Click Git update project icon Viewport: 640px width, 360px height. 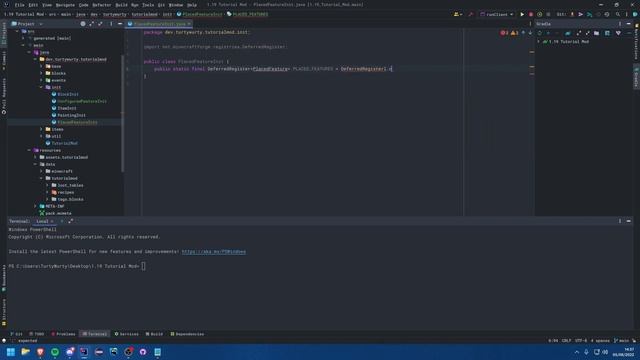tap(572, 14)
